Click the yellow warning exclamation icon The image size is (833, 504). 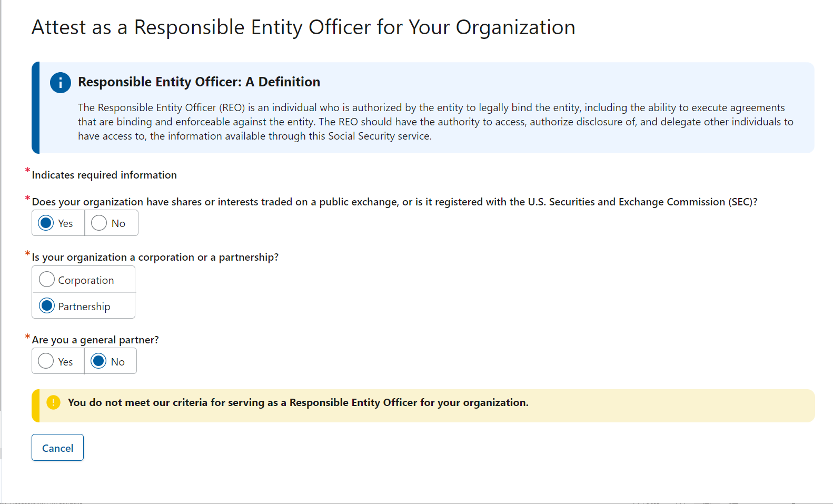click(x=53, y=402)
